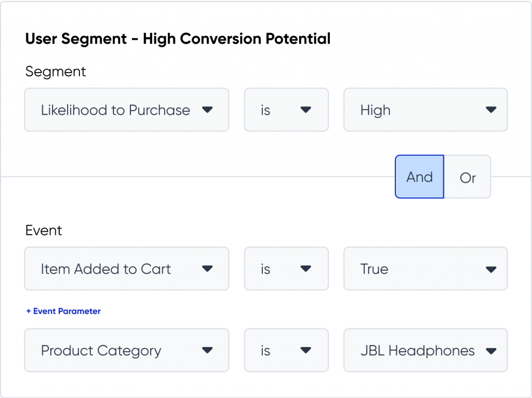Click the arrow beside Product Category
This screenshot has width=532, height=398.
tap(207, 350)
